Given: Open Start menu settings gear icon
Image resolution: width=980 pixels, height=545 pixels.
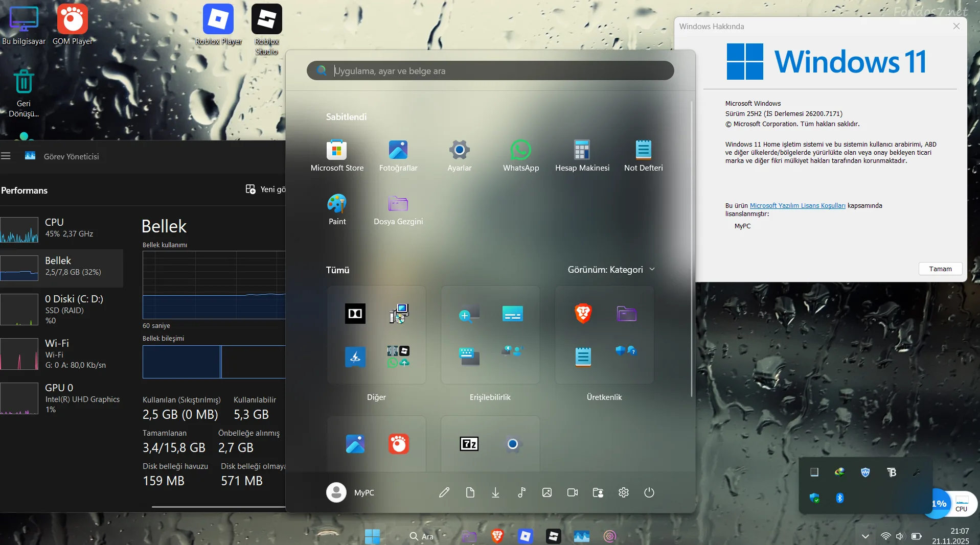Looking at the screenshot, I should tap(623, 492).
